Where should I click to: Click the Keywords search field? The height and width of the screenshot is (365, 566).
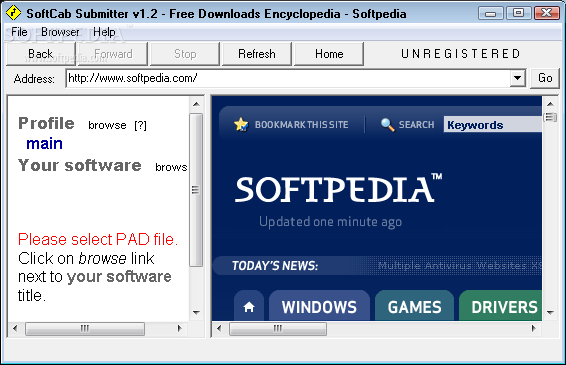493,125
